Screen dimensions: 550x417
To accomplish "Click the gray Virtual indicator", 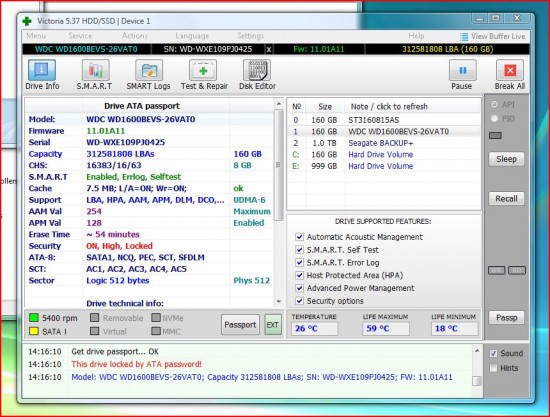I will (94, 331).
